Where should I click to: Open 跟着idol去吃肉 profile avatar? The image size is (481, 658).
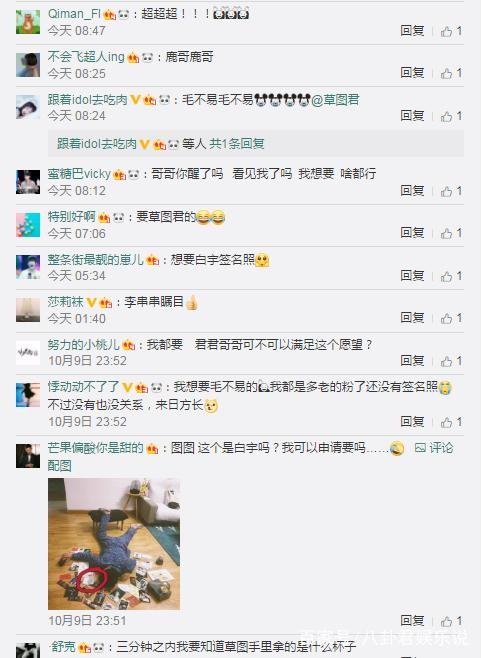pyautogui.click(x=28, y=107)
